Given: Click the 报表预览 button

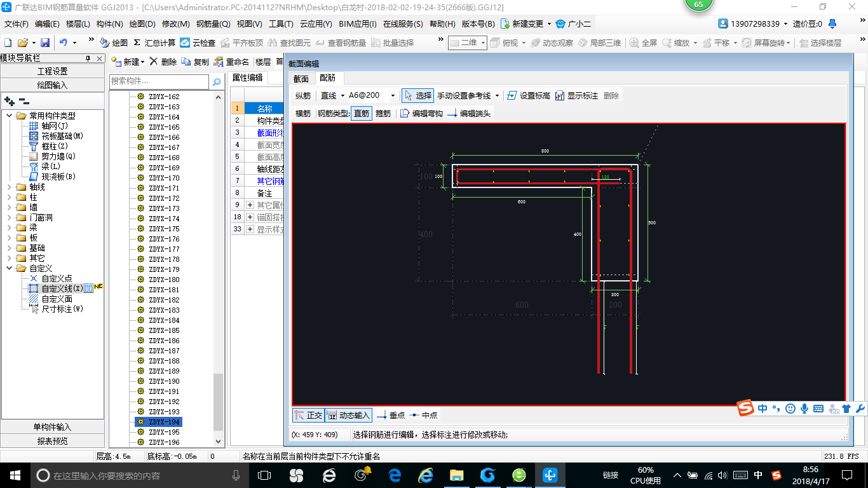Looking at the screenshot, I should click(53, 440).
